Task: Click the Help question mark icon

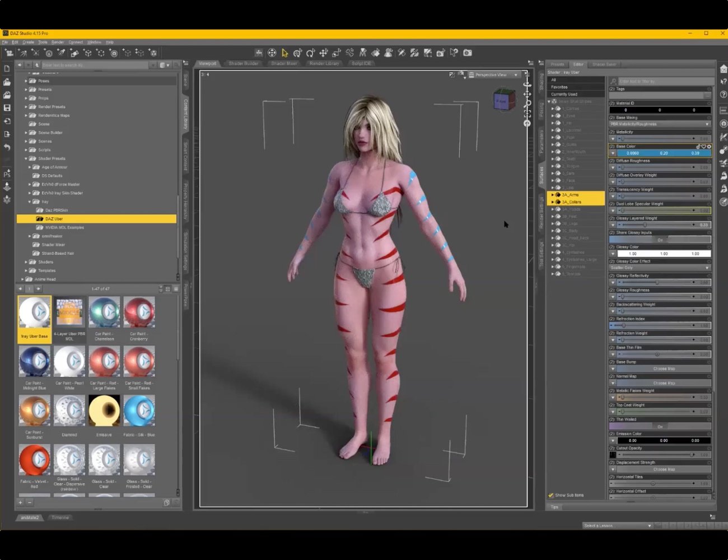Action: pos(723,94)
